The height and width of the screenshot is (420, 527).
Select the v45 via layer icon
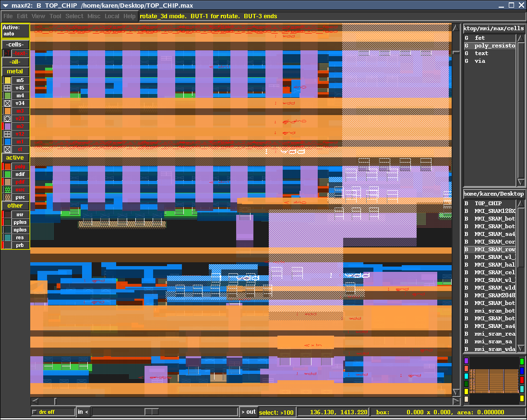click(x=7, y=88)
